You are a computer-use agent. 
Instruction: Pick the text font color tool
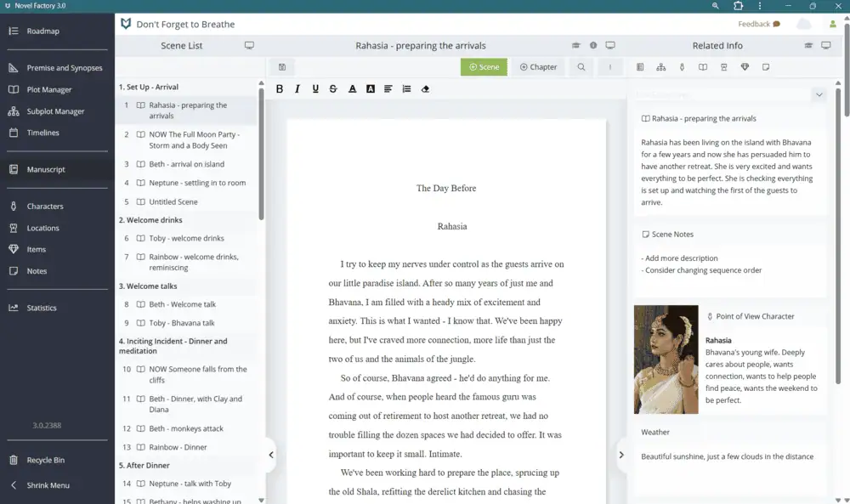tap(352, 88)
